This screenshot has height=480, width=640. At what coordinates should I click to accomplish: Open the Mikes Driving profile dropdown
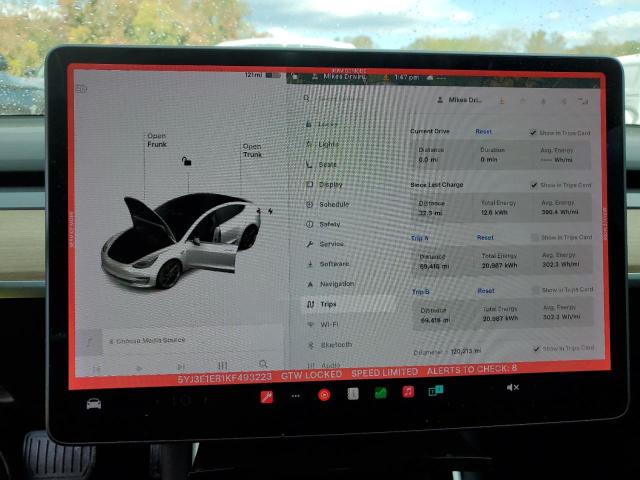(461, 100)
